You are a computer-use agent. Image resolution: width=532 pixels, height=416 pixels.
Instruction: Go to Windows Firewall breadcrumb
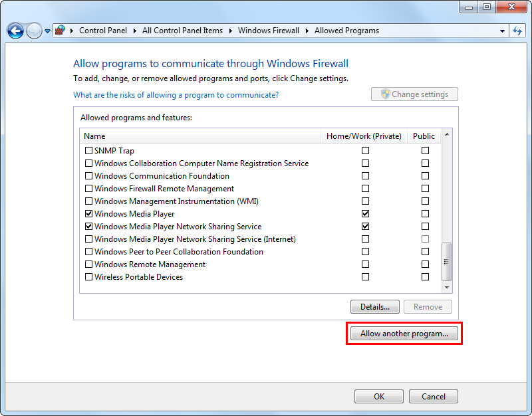pos(269,31)
